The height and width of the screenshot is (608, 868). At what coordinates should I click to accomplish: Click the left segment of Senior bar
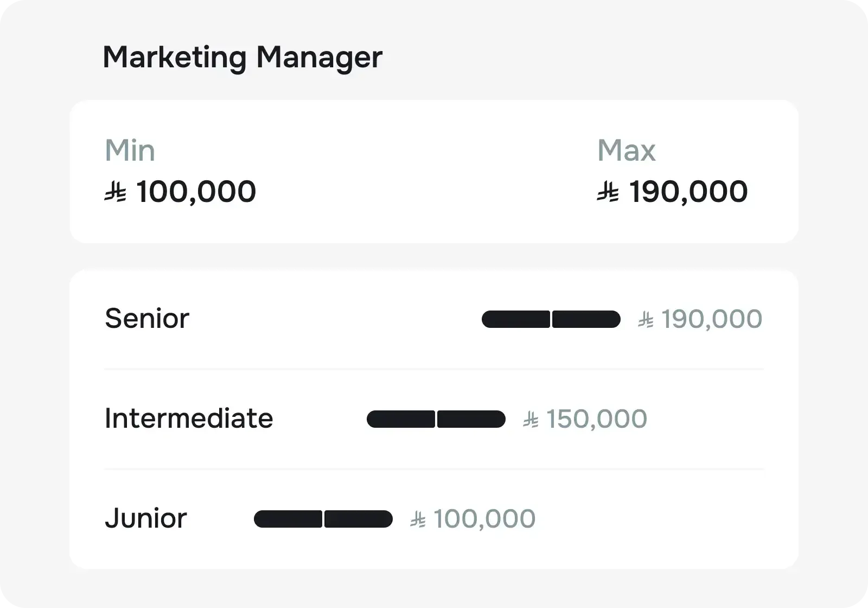pyautogui.click(x=516, y=319)
